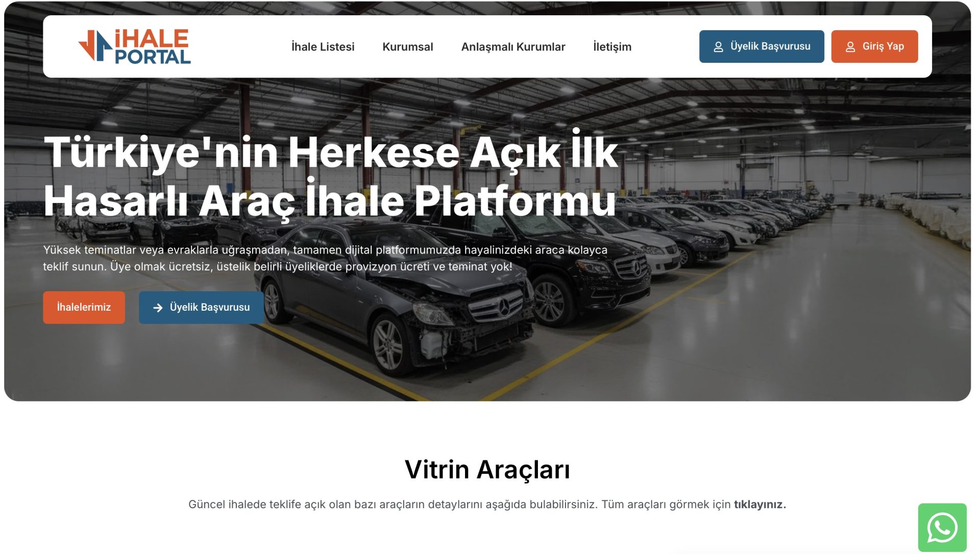Open WhatsApp chat via the green floating icon
This screenshot has width=980, height=554.
coord(942,530)
